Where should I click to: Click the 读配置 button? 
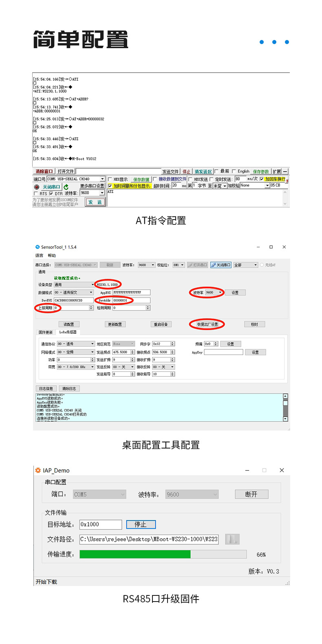[69, 324]
